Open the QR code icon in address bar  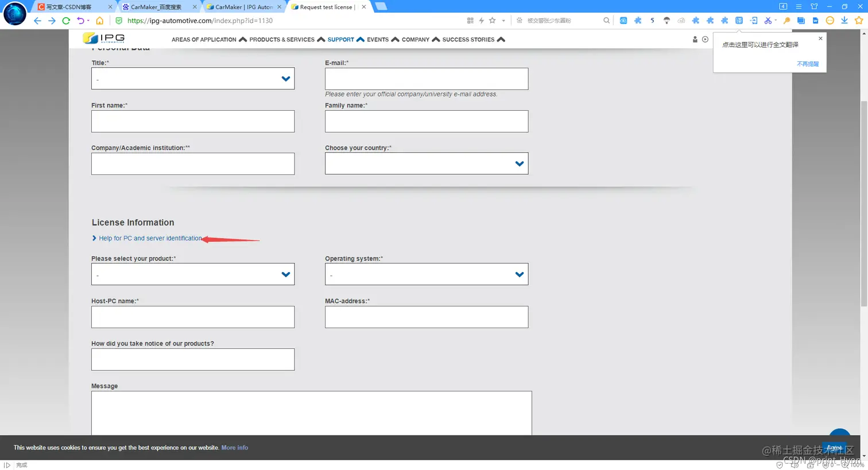(x=470, y=21)
